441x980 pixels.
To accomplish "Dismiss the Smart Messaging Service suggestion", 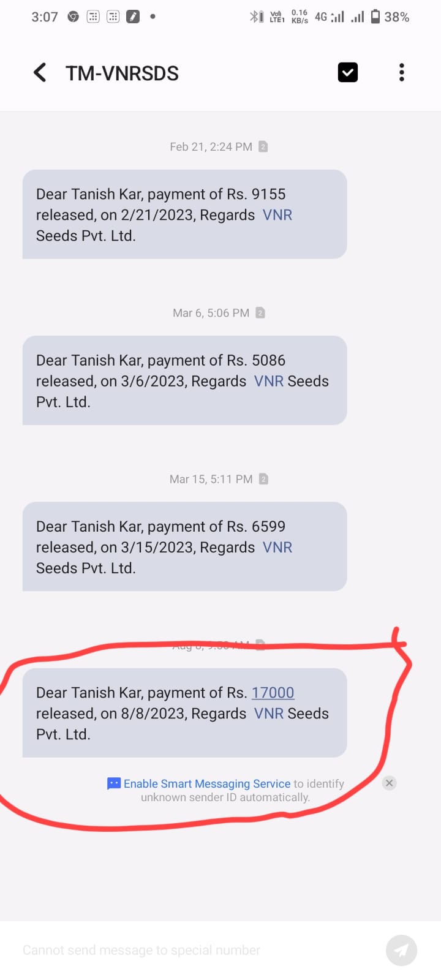I will click(389, 783).
